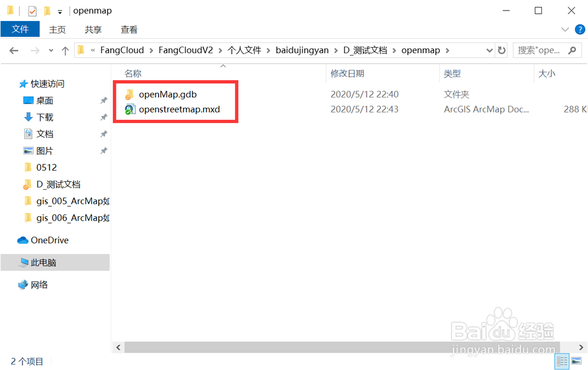Switch to the 查看 ribbon tab

(x=129, y=29)
